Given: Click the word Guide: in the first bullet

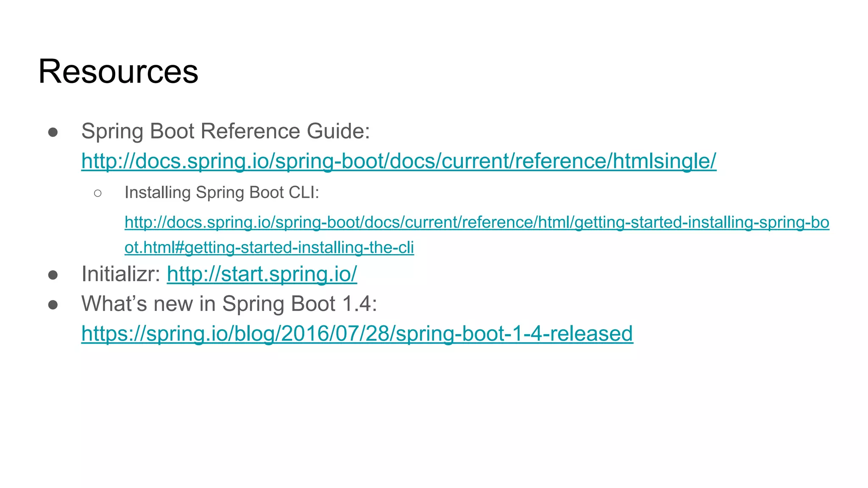Looking at the screenshot, I should 338,131.
